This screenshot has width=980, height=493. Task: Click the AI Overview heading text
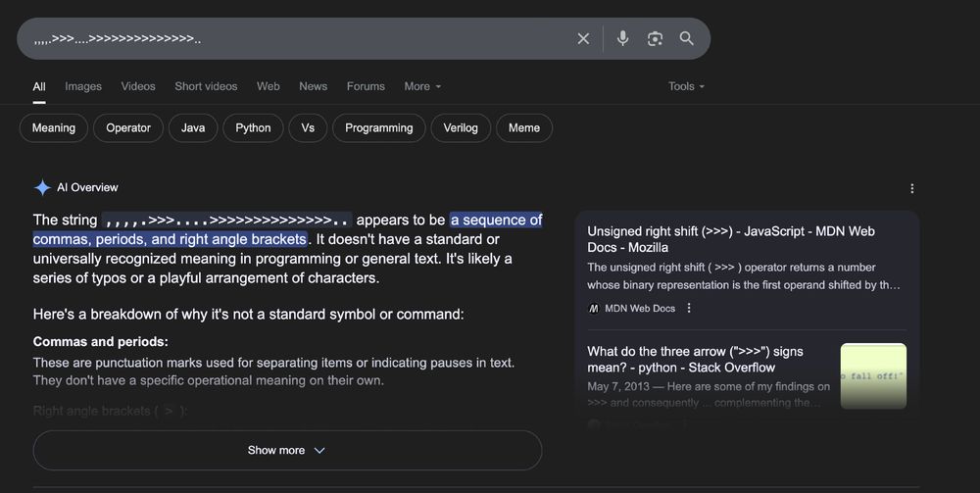click(x=87, y=187)
